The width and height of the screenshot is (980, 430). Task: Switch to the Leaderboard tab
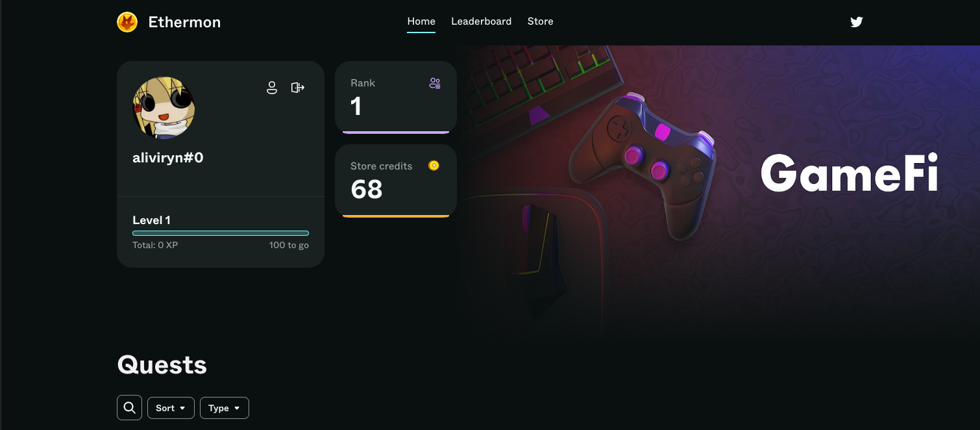point(481,21)
